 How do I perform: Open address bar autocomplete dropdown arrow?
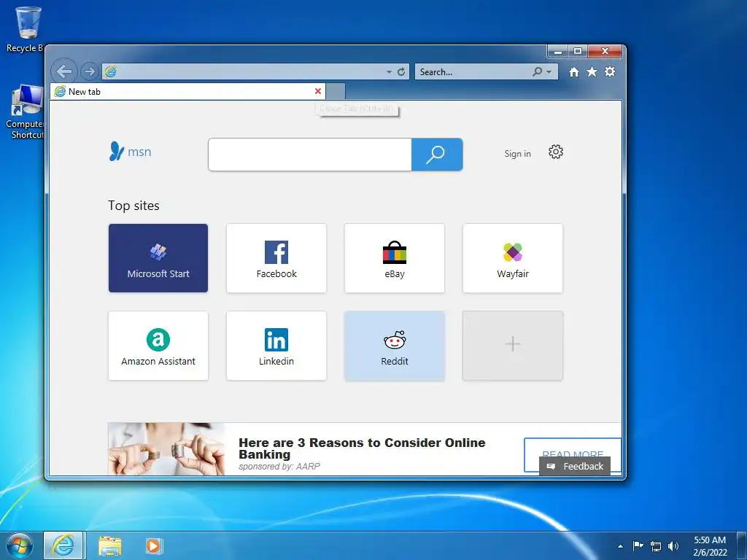pyautogui.click(x=389, y=72)
